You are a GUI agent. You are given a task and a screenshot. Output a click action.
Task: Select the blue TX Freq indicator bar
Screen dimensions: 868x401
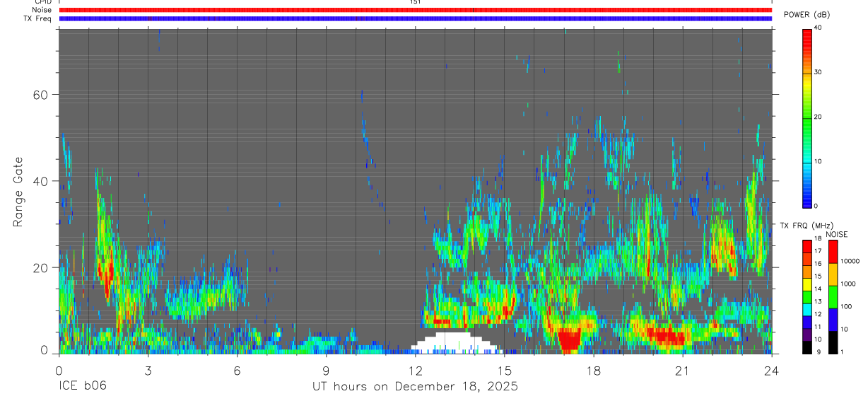(416, 18)
